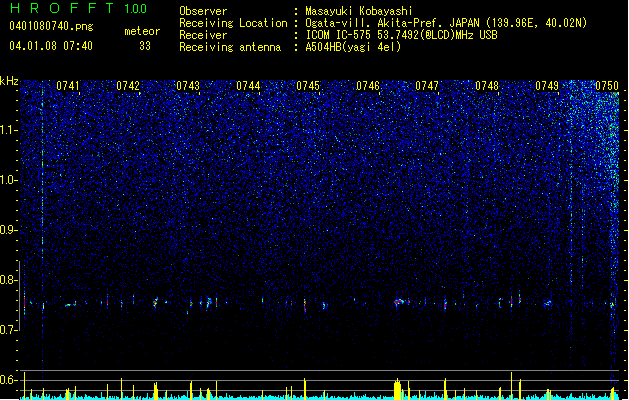The width and height of the screenshot is (629, 400).
Task: Click the HROFFT 1.00 title text
Action: pyautogui.click(x=78, y=8)
